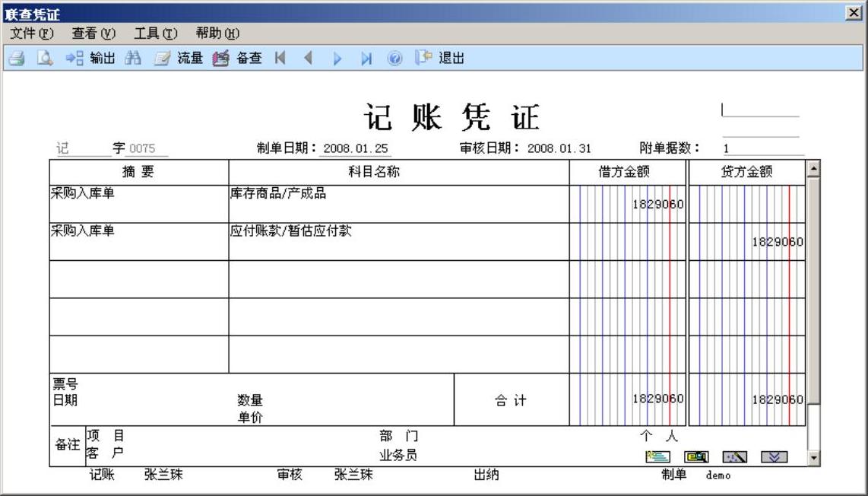Open the 帮助(H) menu
Image resolution: width=868 pixels, height=496 pixels.
tap(217, 33)
